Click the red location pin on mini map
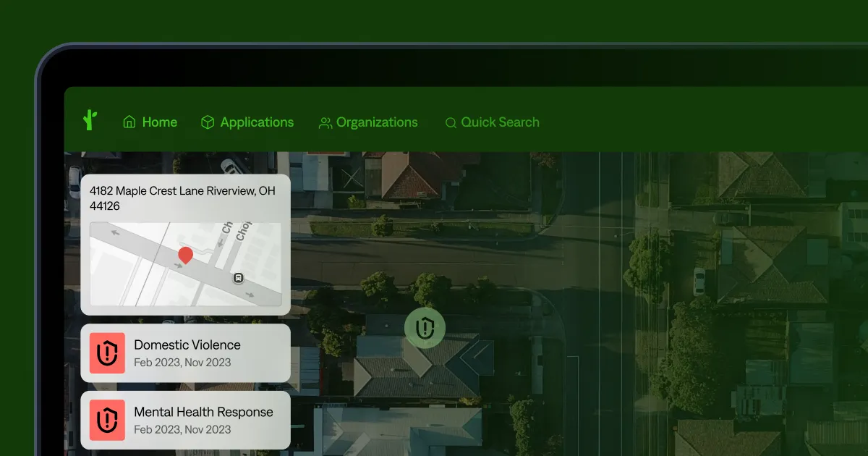Screen dimensions: 868x456 coord(186,256)
